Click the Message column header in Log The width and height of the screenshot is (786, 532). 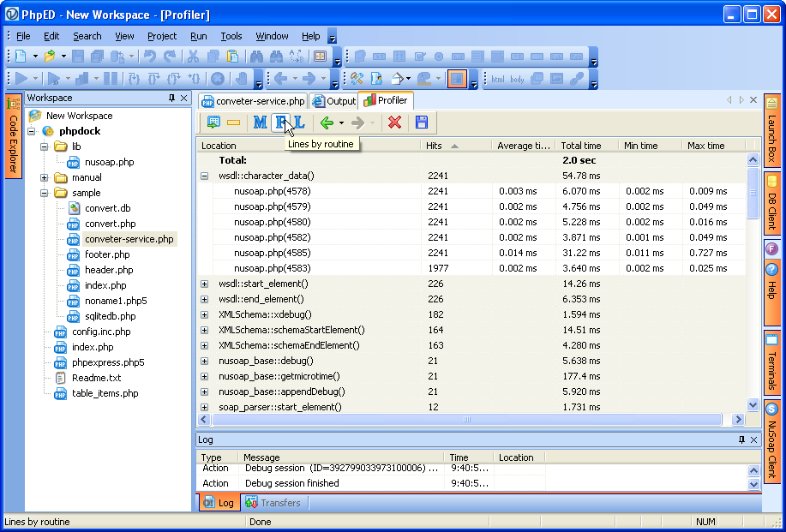341,457
